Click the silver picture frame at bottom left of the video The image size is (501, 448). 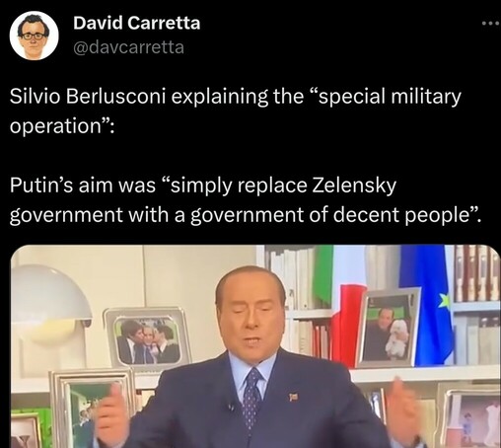pos(92,409)
